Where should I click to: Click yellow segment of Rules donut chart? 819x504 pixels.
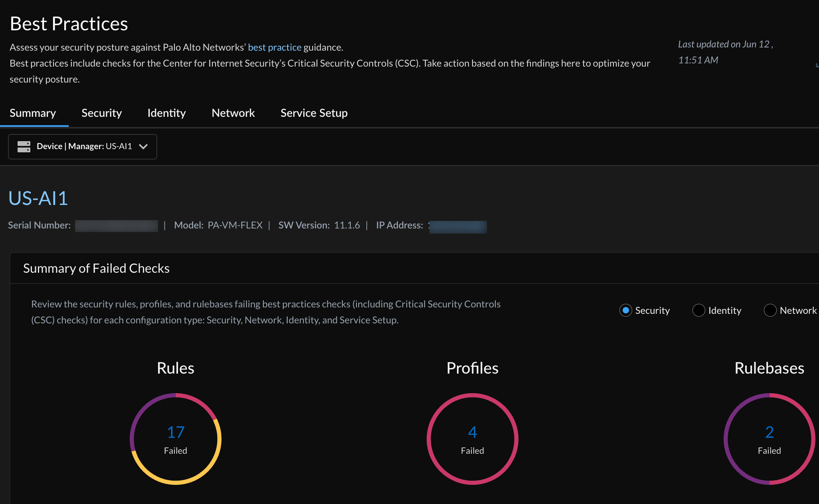tap(176, 482)
